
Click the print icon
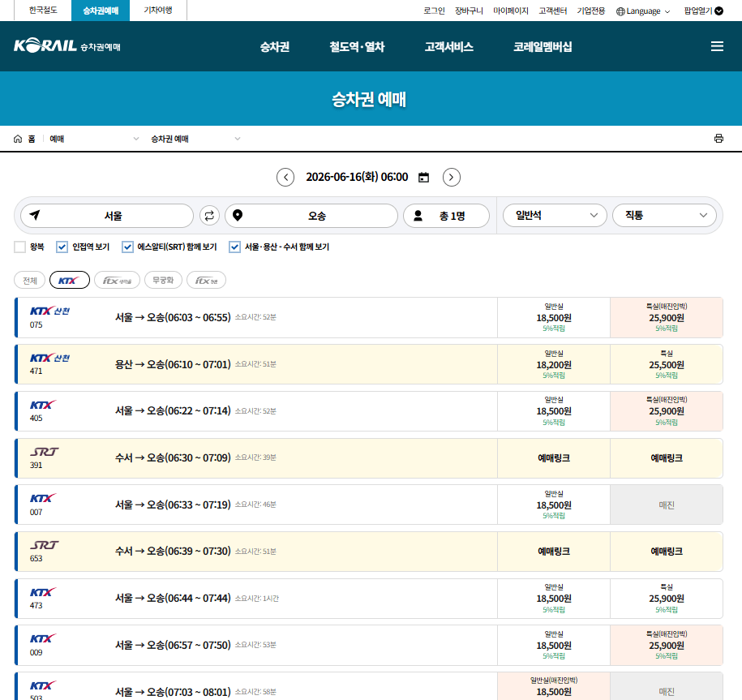(x=718, y=138)
